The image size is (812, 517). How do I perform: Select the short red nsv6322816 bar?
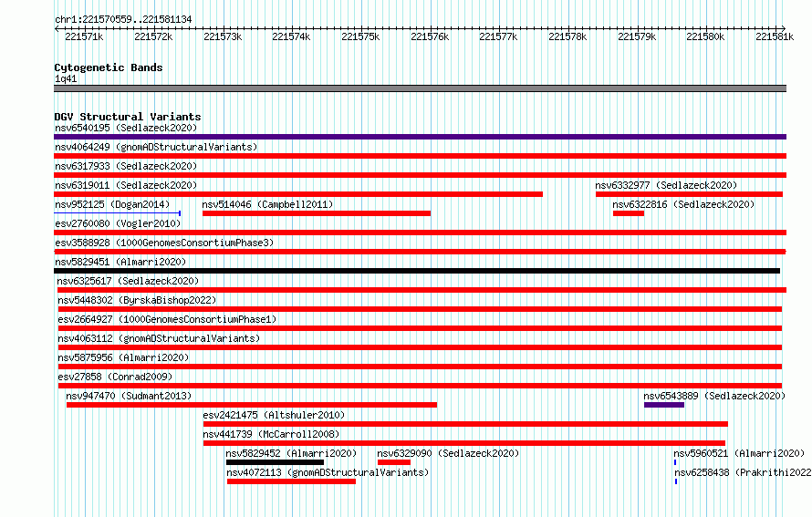pyautogui.click(x=629, y=213)
